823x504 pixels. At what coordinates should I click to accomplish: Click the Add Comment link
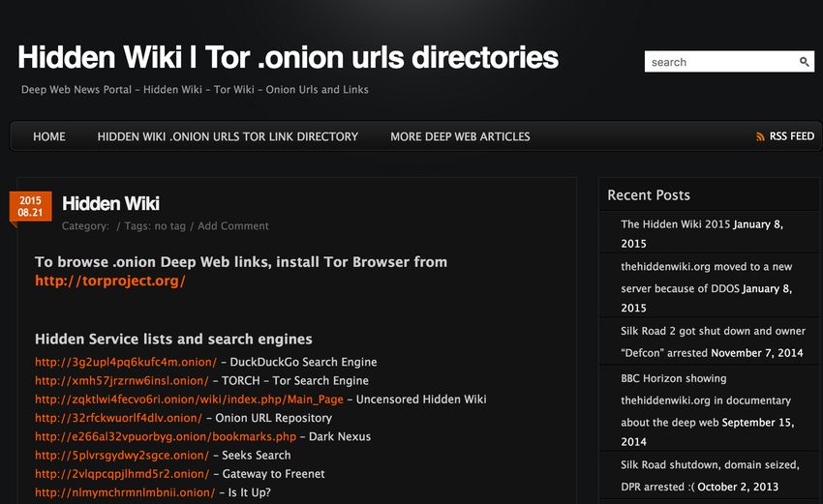pyautogui.click(x=233, y=226)
